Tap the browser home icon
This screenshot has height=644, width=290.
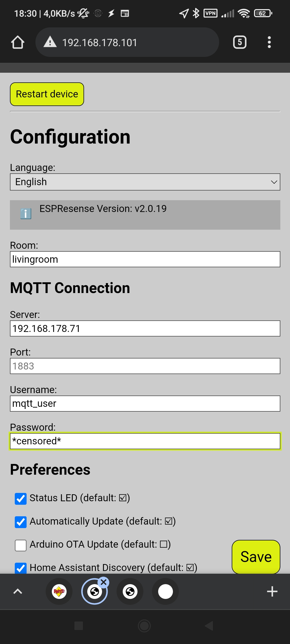tap(17, 42)
